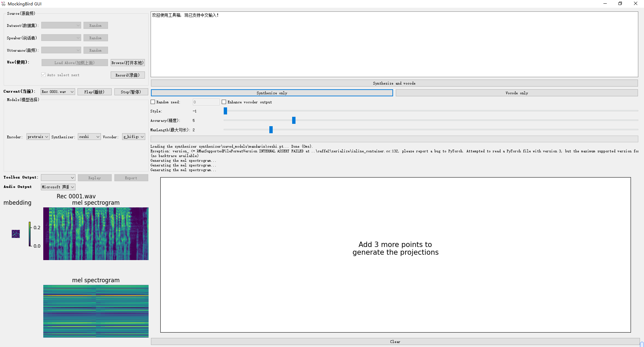Screen dimensions: 644x347
Task: Open the Synthesizer ceshi dropdown
Action: coord(89,137)
